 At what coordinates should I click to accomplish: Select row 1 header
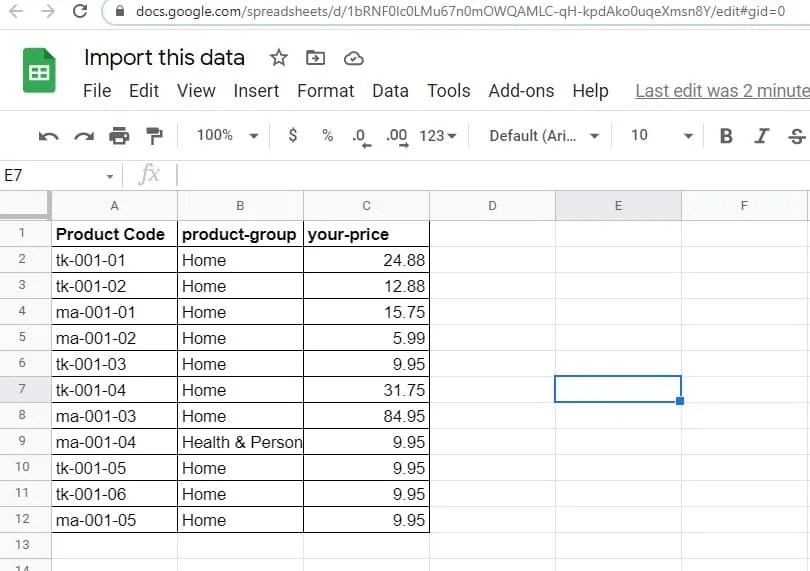(x=25, y=233)
